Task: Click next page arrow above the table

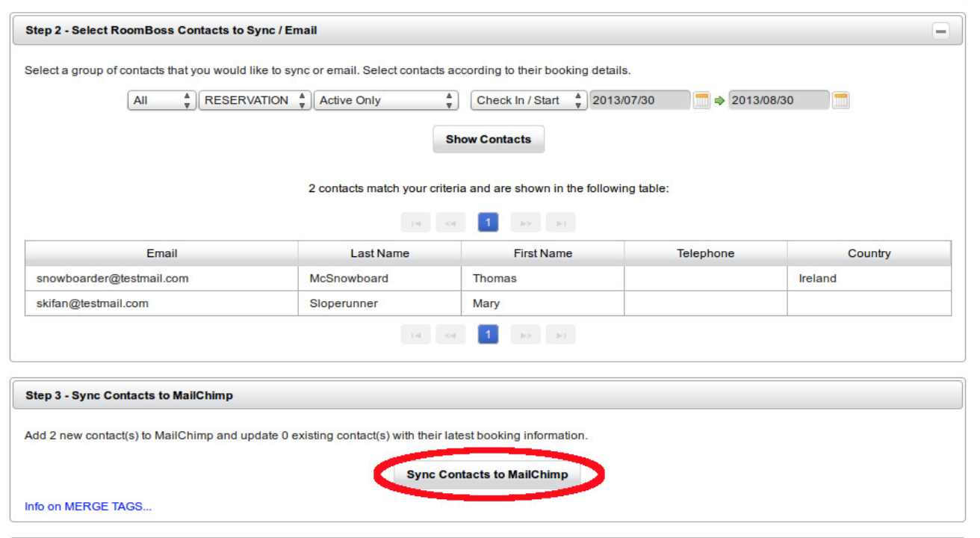Action: coord(525,223)
